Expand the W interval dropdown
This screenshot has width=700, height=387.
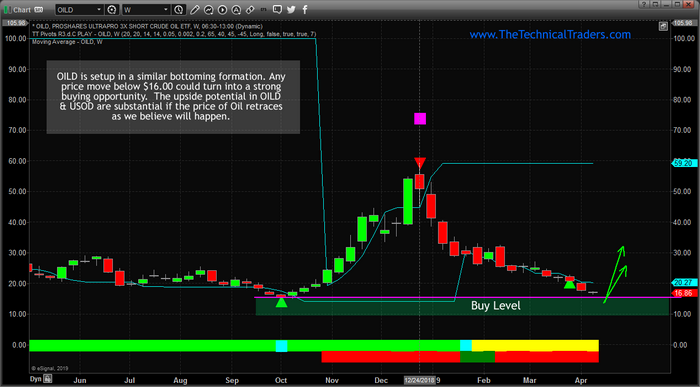[x=166, y=9]
